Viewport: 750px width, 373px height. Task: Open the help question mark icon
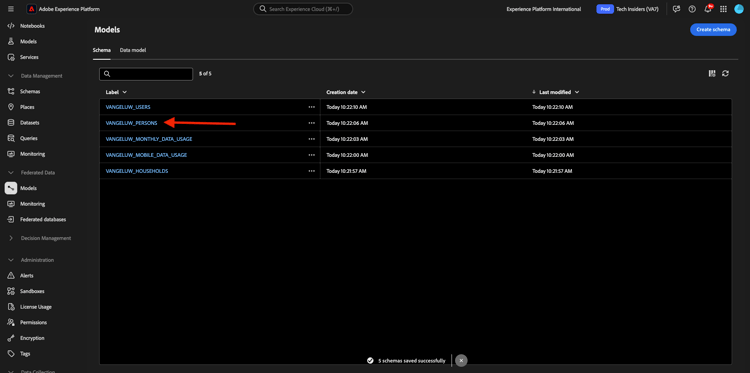click(x=692, y=9)
